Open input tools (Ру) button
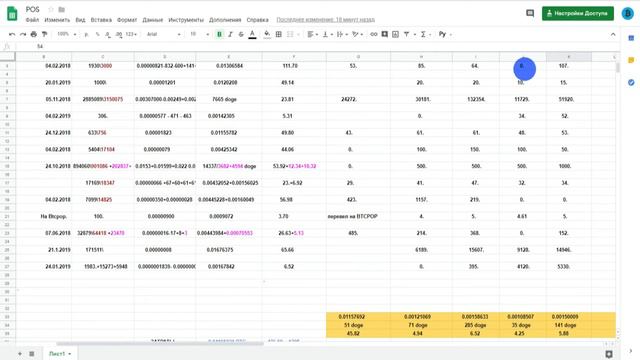Screen dimensions: 640x360 (x=442, y=34)
